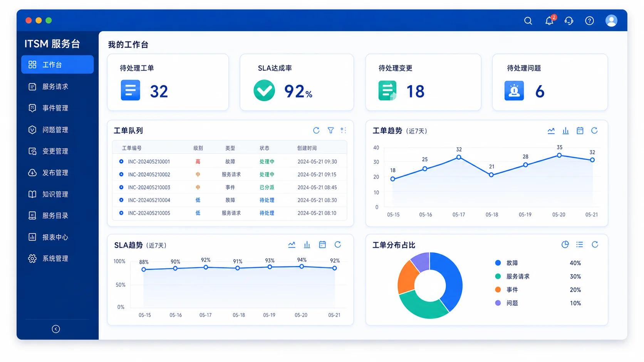Screen dimensions: 644x362
Task: Open user avatar account menu
Action: (x=611, y=21)
